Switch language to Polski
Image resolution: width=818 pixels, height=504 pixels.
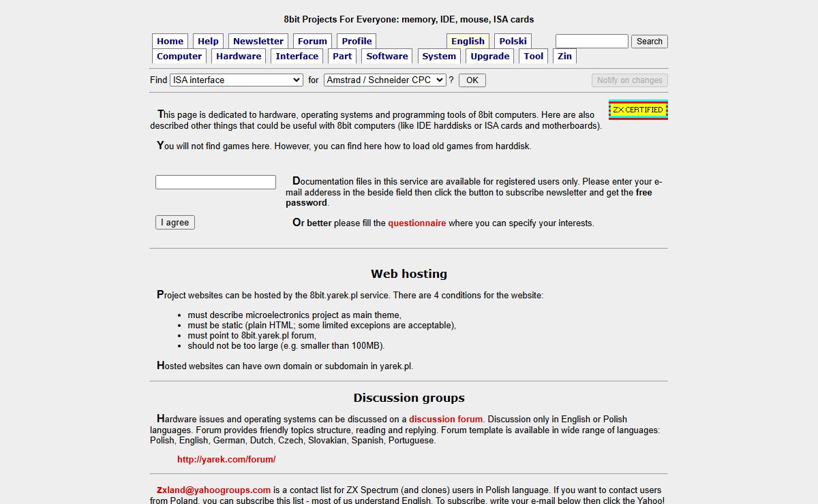tap(513, 42)
